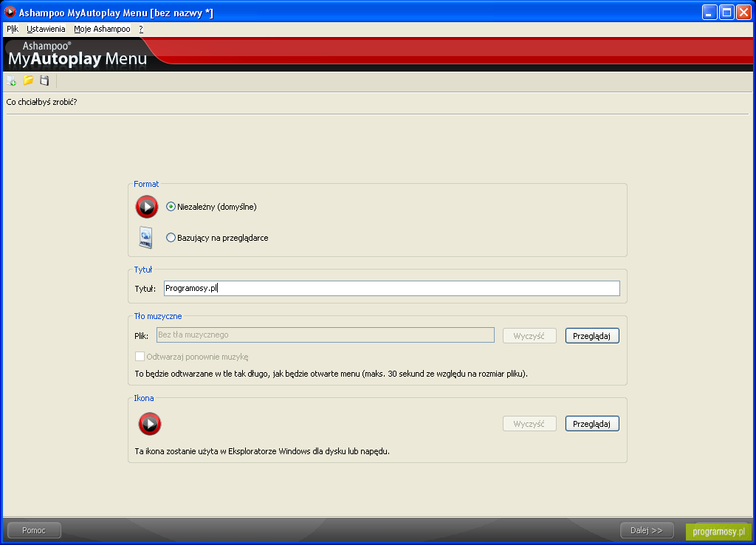Viewport: 756px width, 545px height.
Task: Click Wyczyść in the Tło muzyczne section
Action: [x=529, y=336]
